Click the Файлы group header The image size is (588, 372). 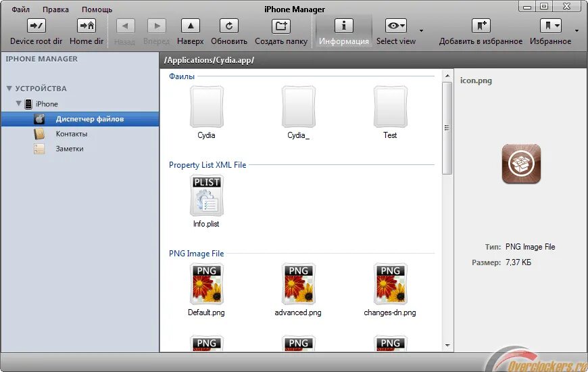(182, 76)
